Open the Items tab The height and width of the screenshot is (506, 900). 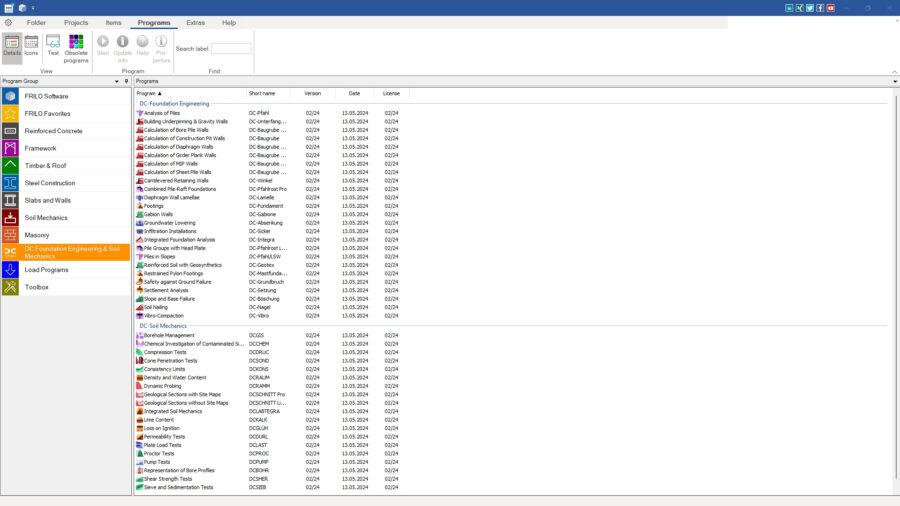[113, 23]
